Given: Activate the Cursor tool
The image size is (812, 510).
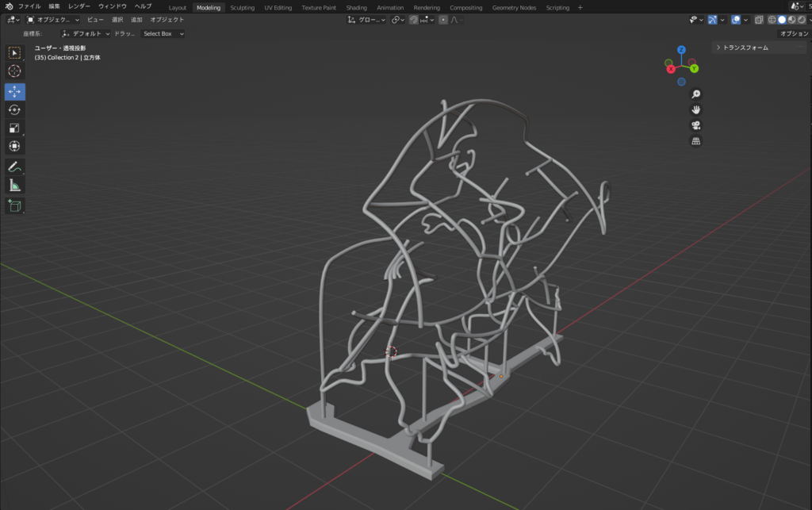Looking at the screenshot, I should coord(14,71).
